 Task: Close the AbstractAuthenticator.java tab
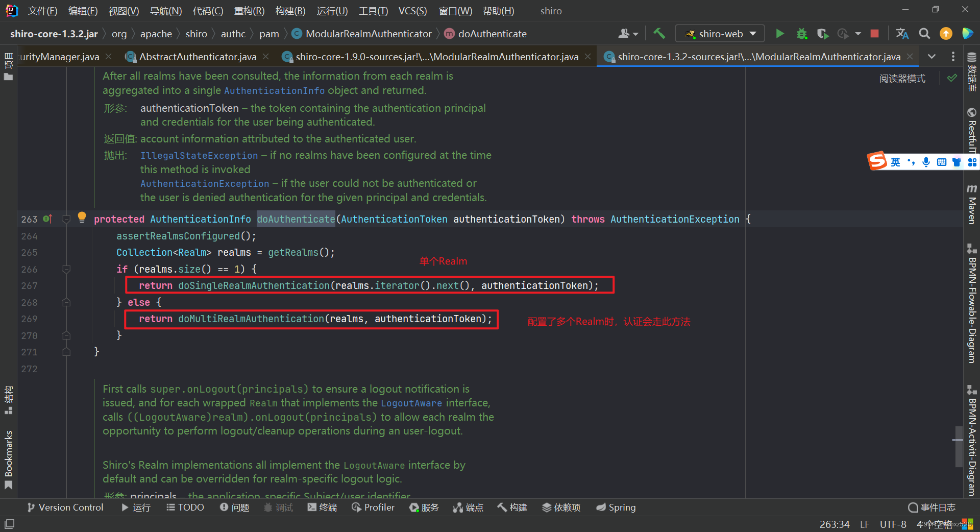point(266,57)
